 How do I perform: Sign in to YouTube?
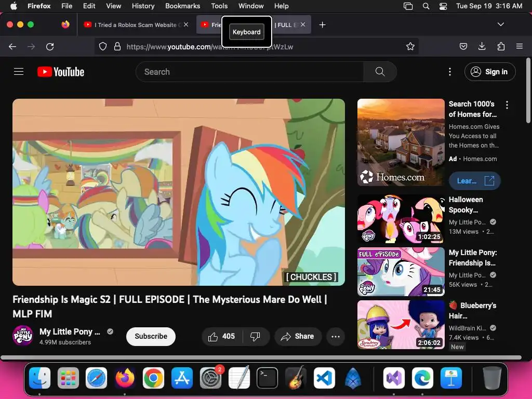[490, 72]
